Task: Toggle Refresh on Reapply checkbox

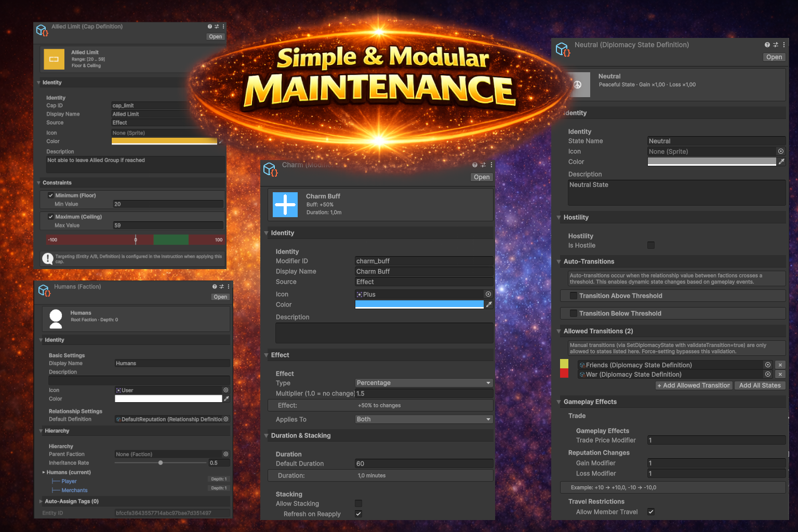Action: pyautogui.click(x=358, y=514)
